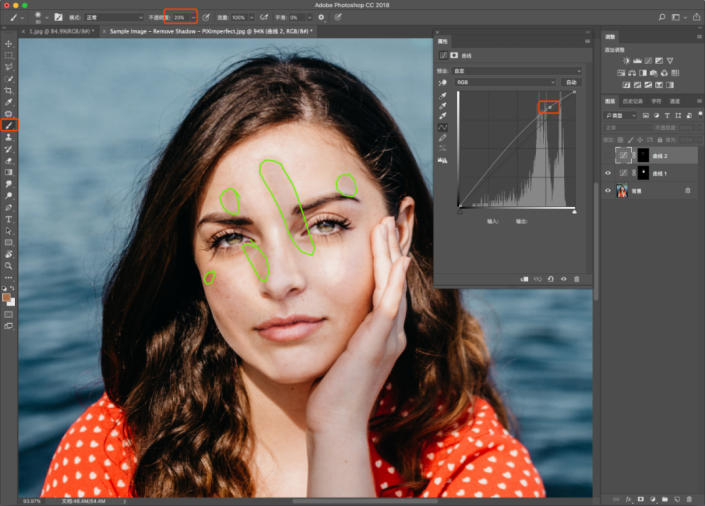This screenshot has width=705, height=506.
Task: Reset curves adjustment to defaults icon
Action: [550, 279]
